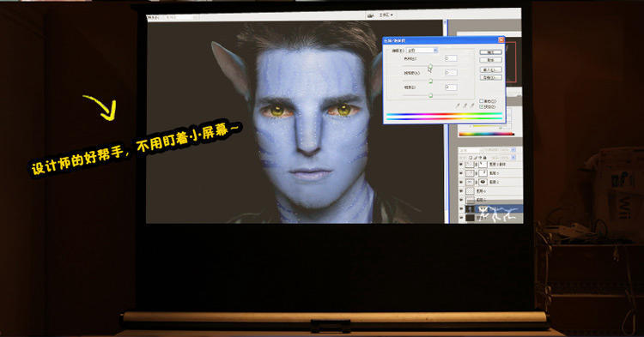
Task: Click link icon of top layer mask
Action: [x=476, y=165]
